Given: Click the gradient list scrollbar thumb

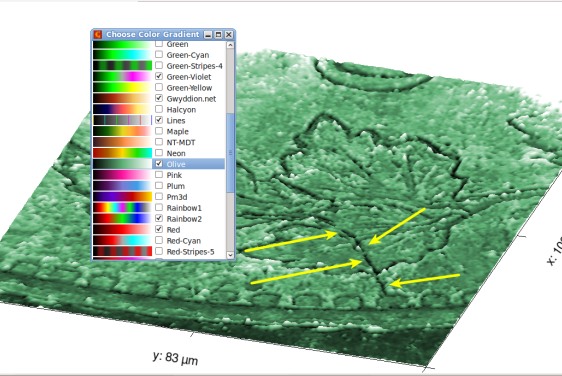Looking at the screenshot, I should 230,153.
